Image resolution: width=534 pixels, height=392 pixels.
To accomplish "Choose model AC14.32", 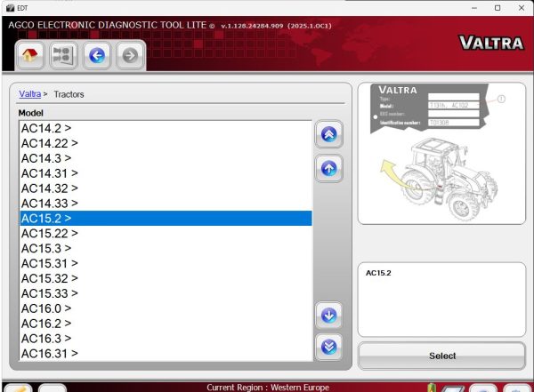I will 166,188.
